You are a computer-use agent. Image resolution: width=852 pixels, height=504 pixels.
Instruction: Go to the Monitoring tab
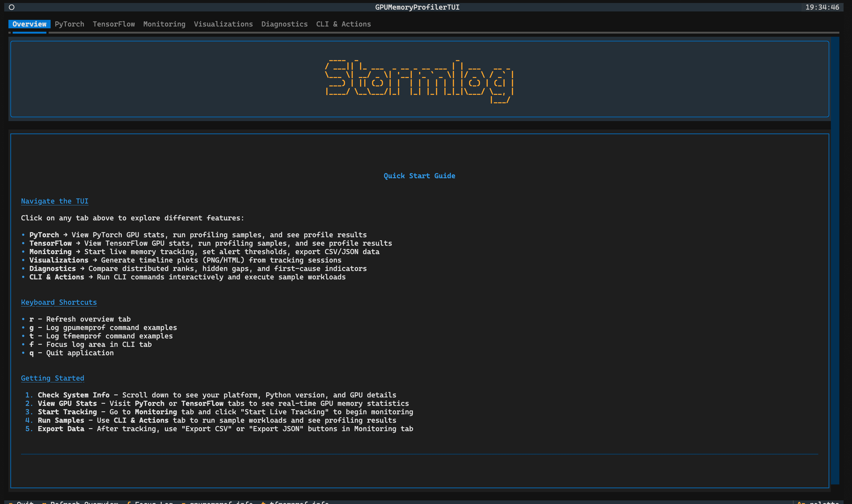pos(164,24)
